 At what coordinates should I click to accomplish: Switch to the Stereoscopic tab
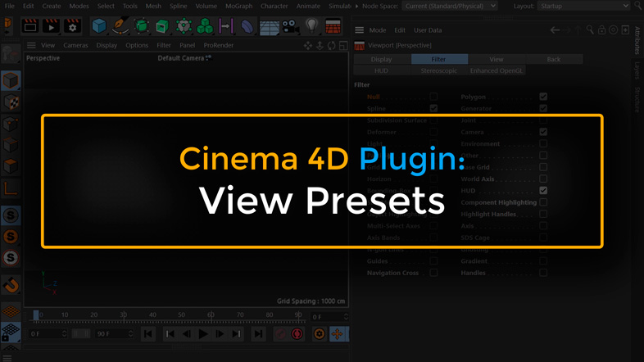click(438, 71)
